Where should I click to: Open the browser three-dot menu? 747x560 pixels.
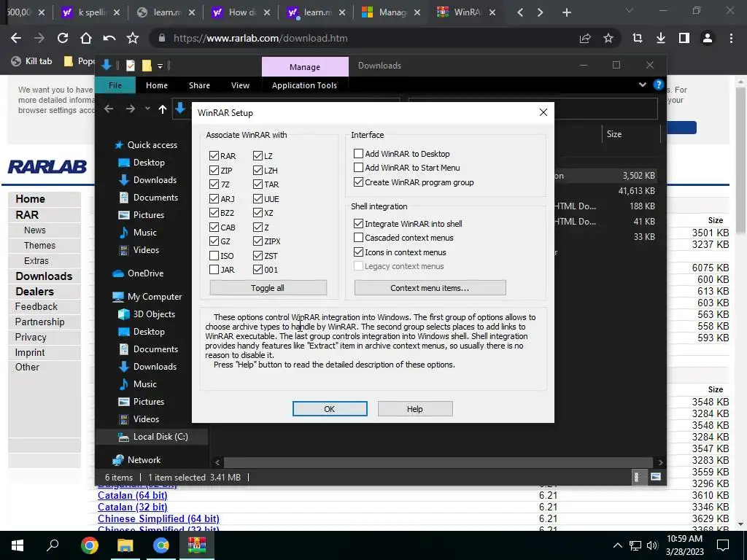(x=731, y=38)
